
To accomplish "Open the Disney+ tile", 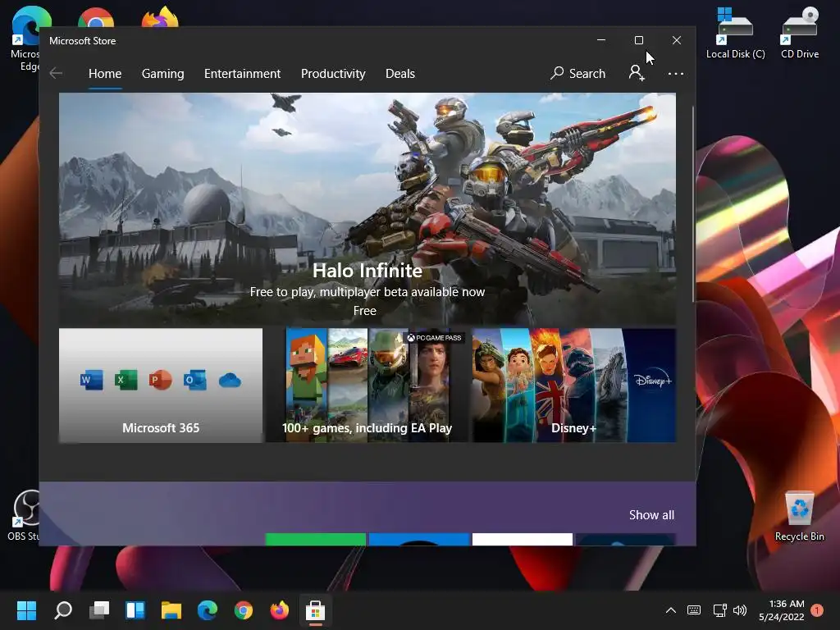I will click(x=573, y=386).
